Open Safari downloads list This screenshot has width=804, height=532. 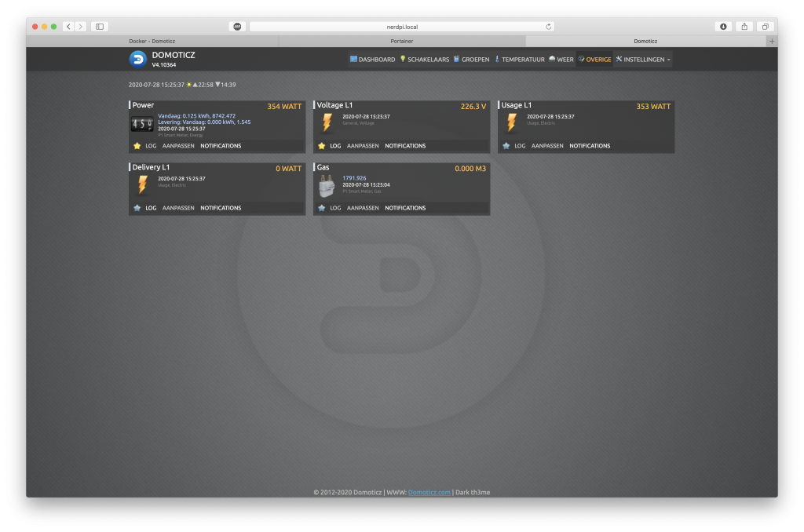click(723, 27)
